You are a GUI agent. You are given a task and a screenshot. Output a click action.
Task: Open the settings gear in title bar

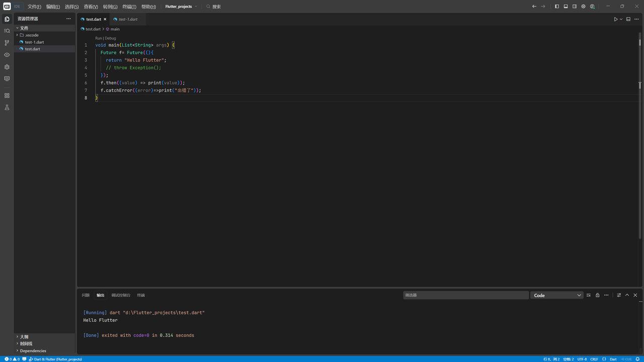583,7
